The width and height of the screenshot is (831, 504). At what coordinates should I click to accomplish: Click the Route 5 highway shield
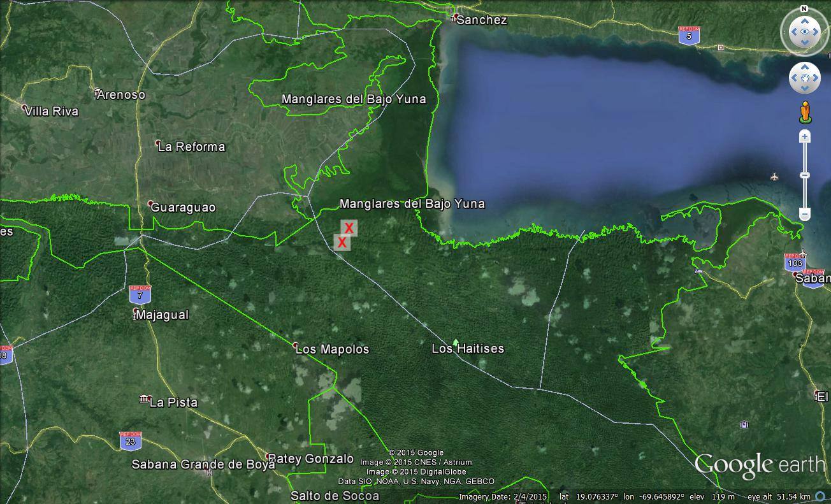coord(688,35)
